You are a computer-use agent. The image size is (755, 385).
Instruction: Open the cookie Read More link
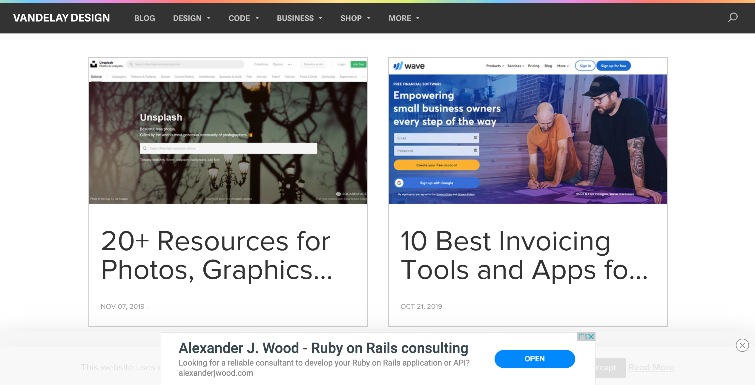[x=651, y=368]
